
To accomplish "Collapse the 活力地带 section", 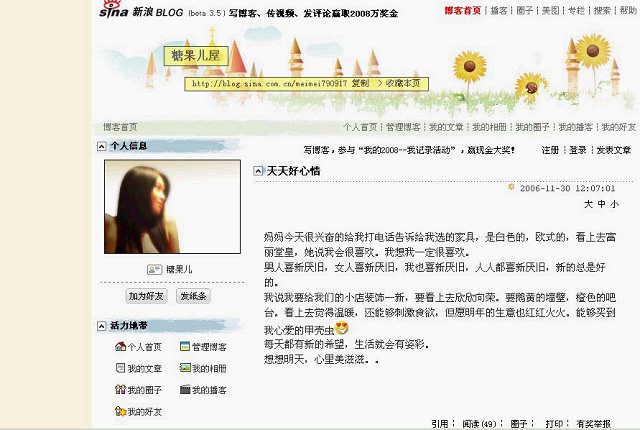I will click(102, 326).
